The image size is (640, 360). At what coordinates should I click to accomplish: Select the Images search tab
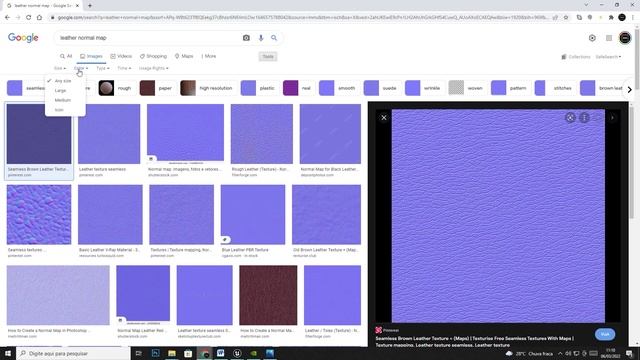pyautogui.click(x=91, y=56)
